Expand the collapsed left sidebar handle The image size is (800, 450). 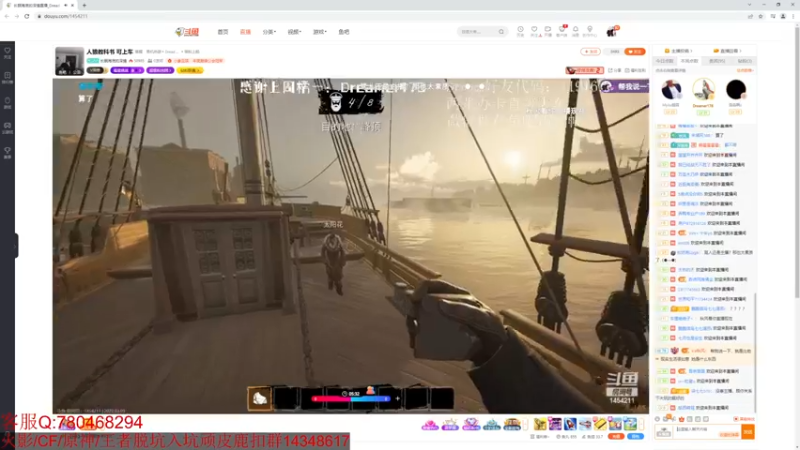(x=16, y=245)
